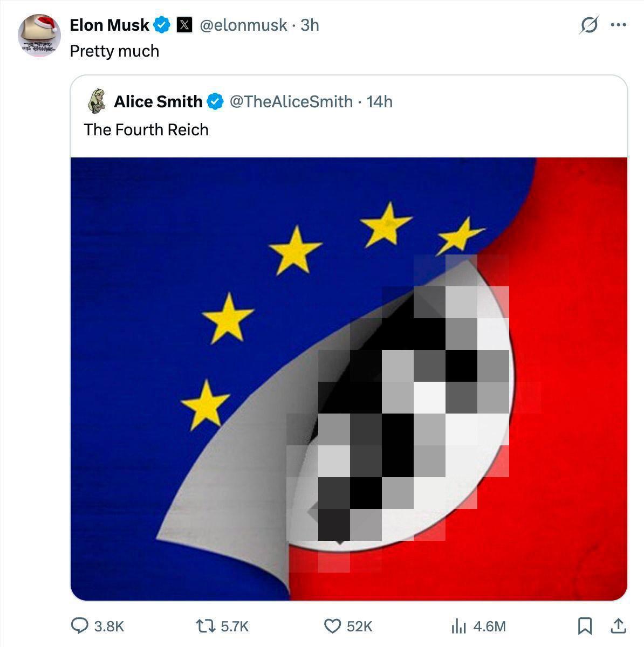
Task: Click the @elonmusk handle
Action: click(243, 25)
